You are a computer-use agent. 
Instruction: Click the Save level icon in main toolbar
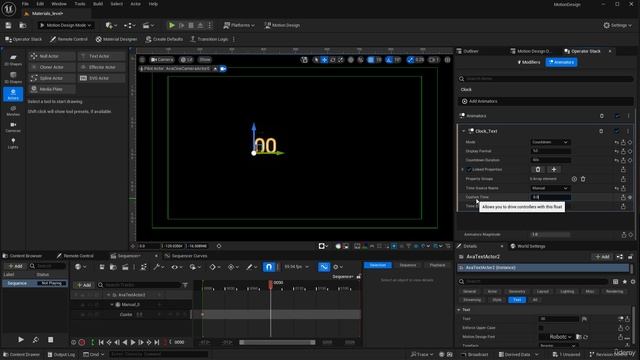8,25
